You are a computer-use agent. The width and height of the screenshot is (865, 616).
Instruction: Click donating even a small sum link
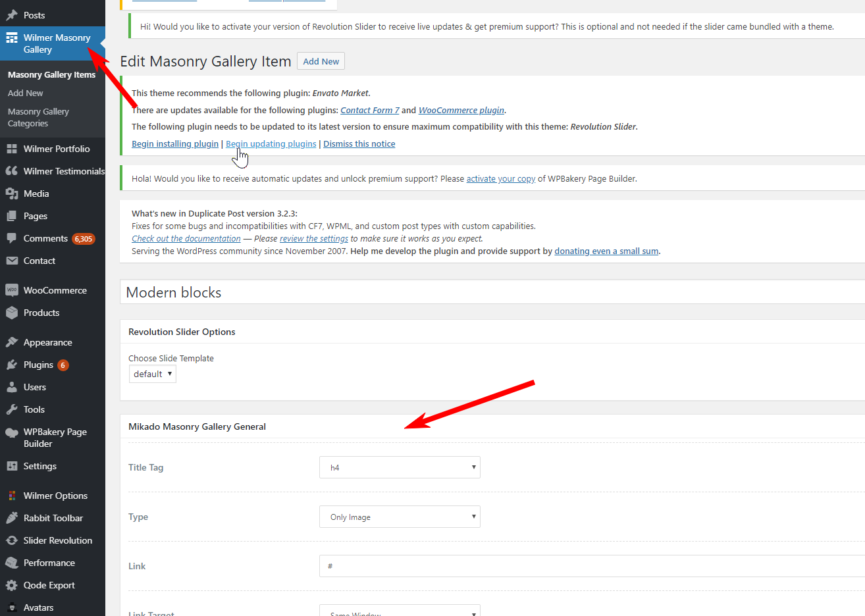pyautogui.click(x=606, y=251)
